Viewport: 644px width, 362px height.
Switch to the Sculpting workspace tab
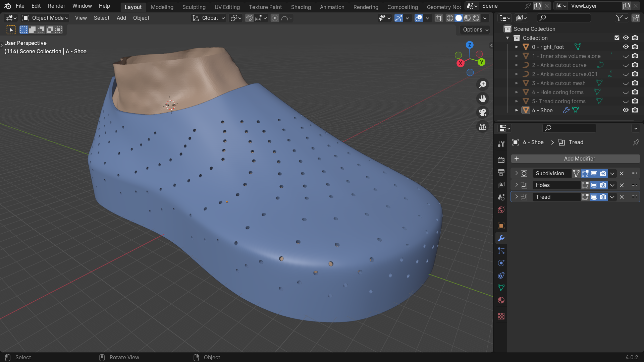194,7
